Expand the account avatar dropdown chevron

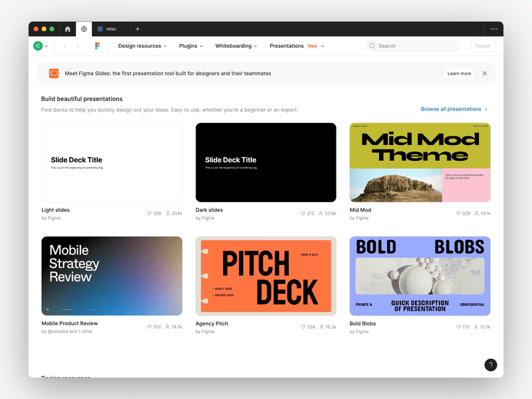47,46
